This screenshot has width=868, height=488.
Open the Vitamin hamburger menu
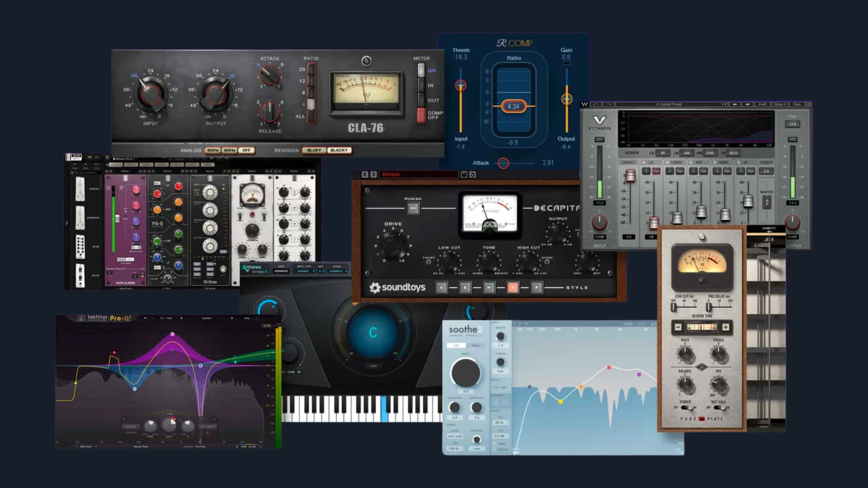tap(809, 104)
